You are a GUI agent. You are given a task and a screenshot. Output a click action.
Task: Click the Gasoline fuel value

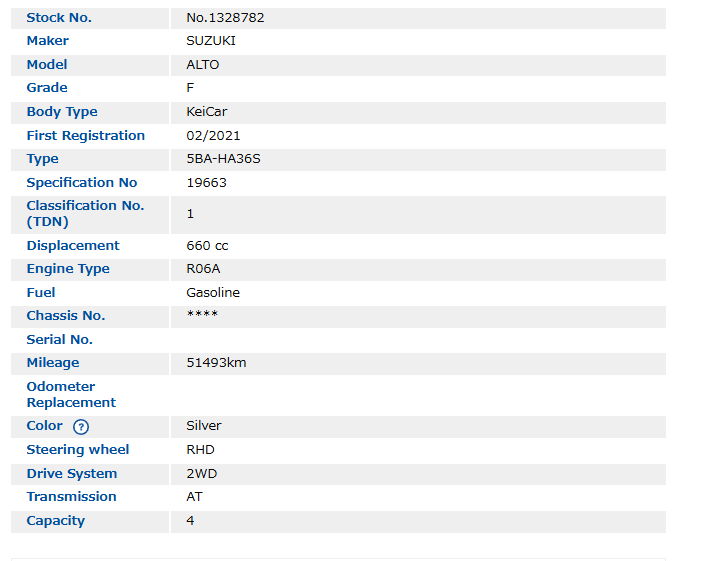click(213, 293)
